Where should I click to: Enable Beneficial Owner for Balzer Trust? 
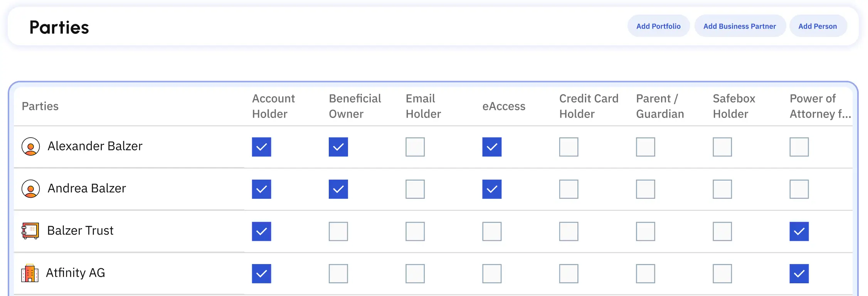coord(338,231)
